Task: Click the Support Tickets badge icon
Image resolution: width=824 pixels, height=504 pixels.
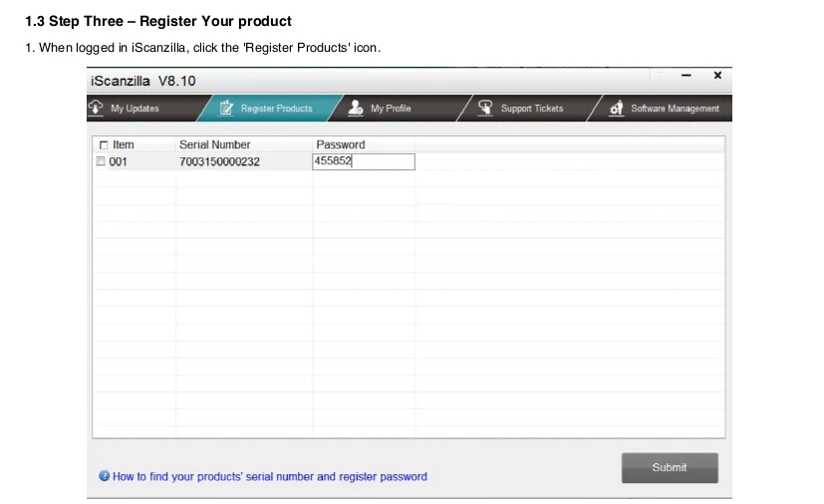Action: [485, 108]
